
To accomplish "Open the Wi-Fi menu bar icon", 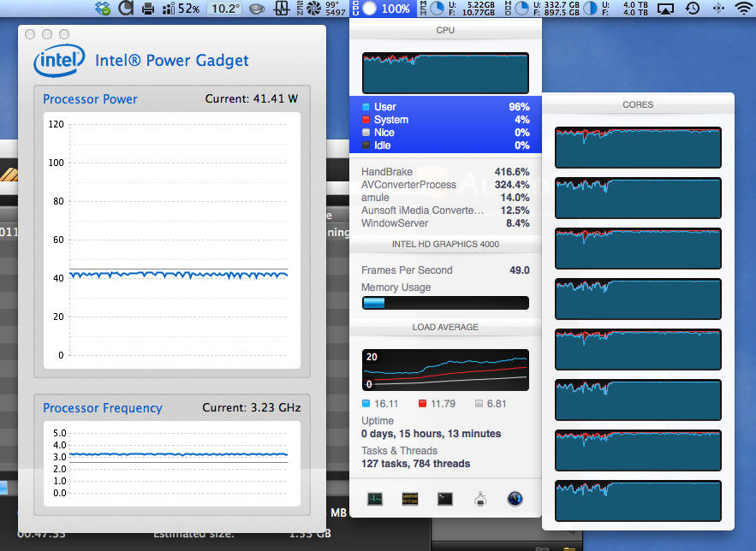I will (744, 9).
